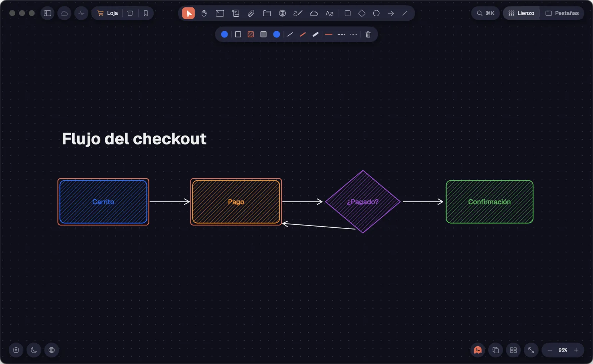The width and height of the screenshot is (593, 364).
Task: Open the grid layout view icon
Action: [513, 350]
